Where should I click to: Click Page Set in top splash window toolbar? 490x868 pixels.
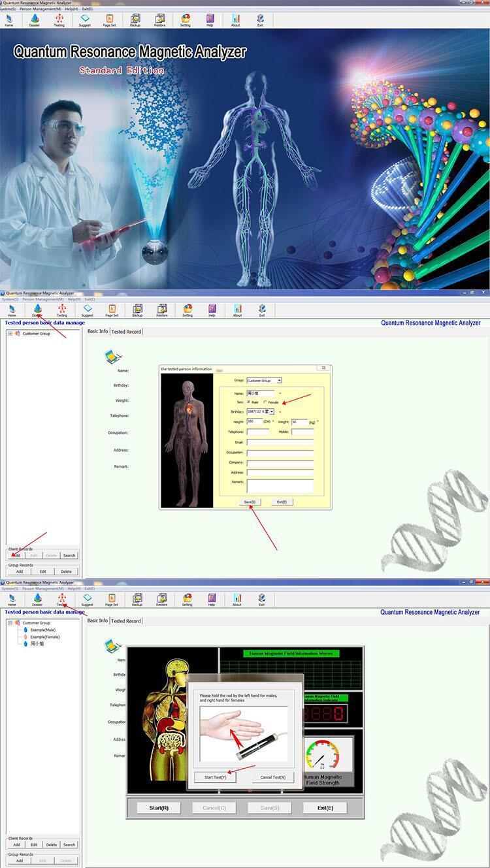(x=110, y=19)
